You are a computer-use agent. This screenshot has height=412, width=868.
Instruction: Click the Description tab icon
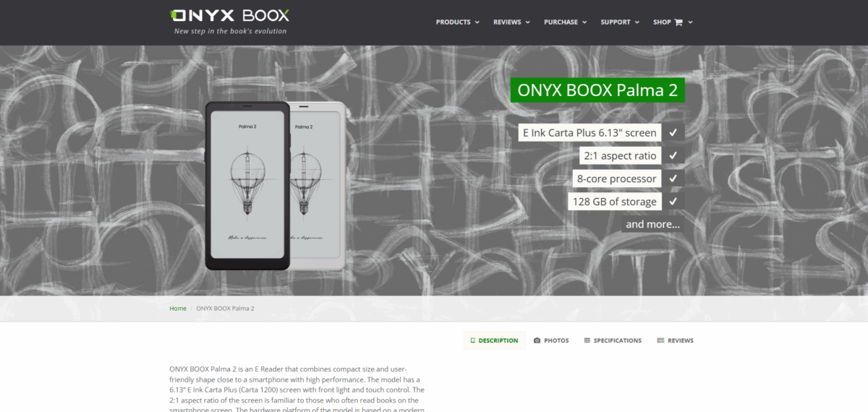[472, 340]
